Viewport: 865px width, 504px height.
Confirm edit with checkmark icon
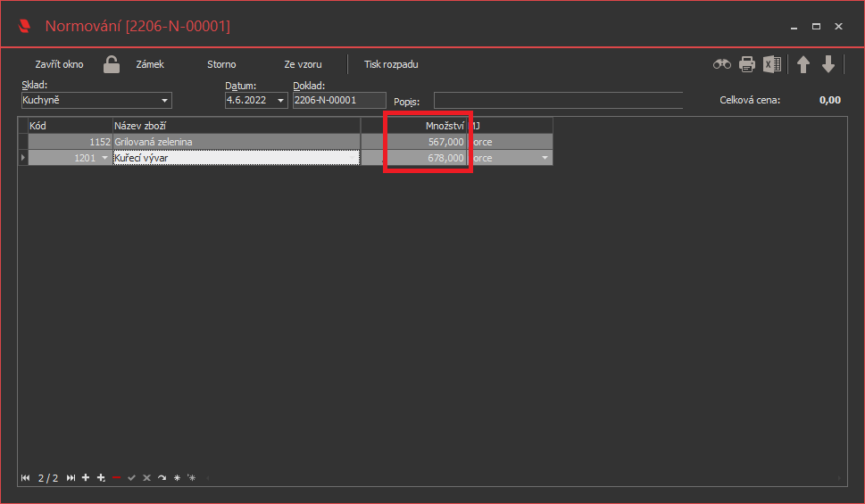pos(131,477)
